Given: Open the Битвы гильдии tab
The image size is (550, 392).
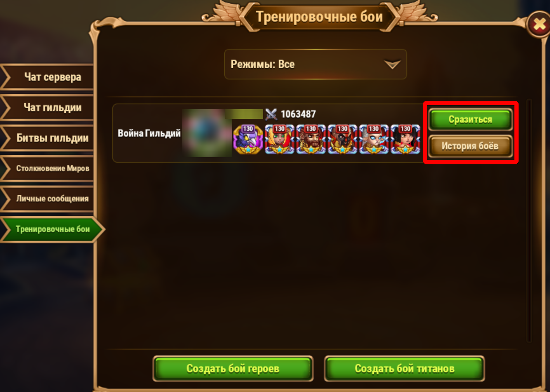Looking at the screenshot, I should pyautogui.click(x=48, y=138).
